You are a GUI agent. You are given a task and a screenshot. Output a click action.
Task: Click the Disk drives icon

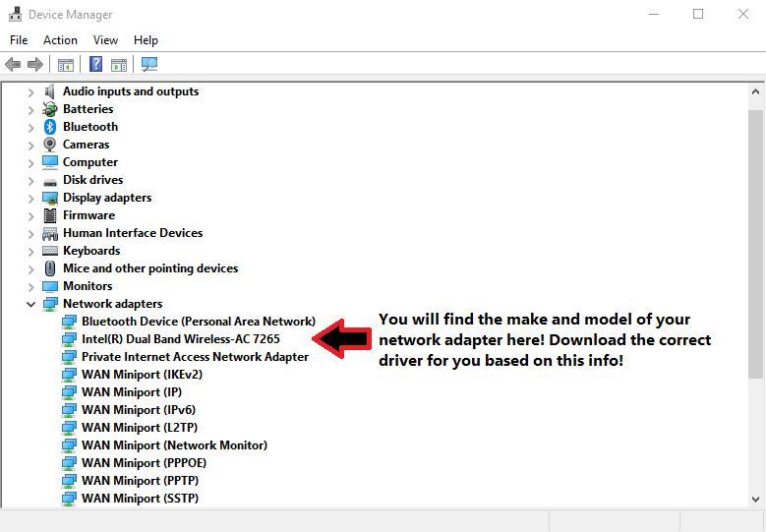(50, 182)
